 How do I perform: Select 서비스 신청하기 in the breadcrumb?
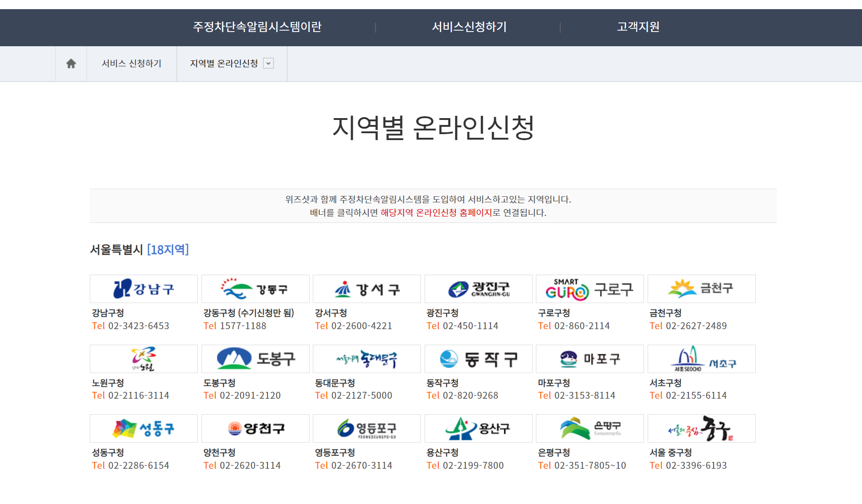point(131,64)
